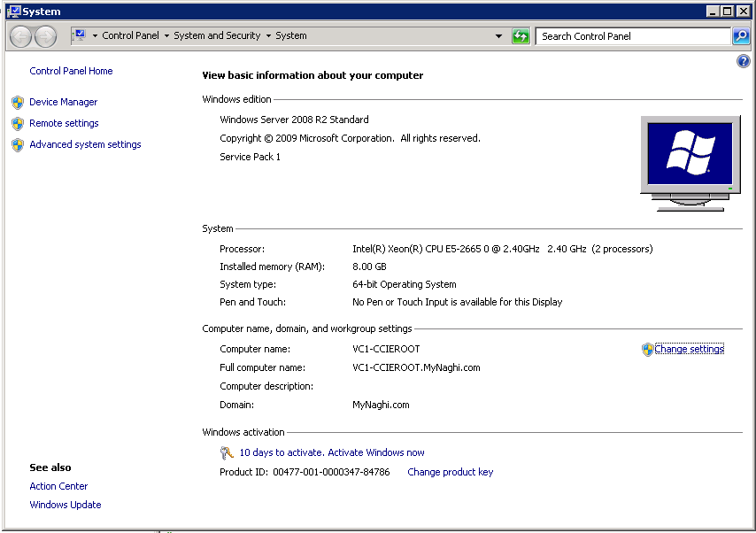Open Windows Update from See also

pos(66,506)
